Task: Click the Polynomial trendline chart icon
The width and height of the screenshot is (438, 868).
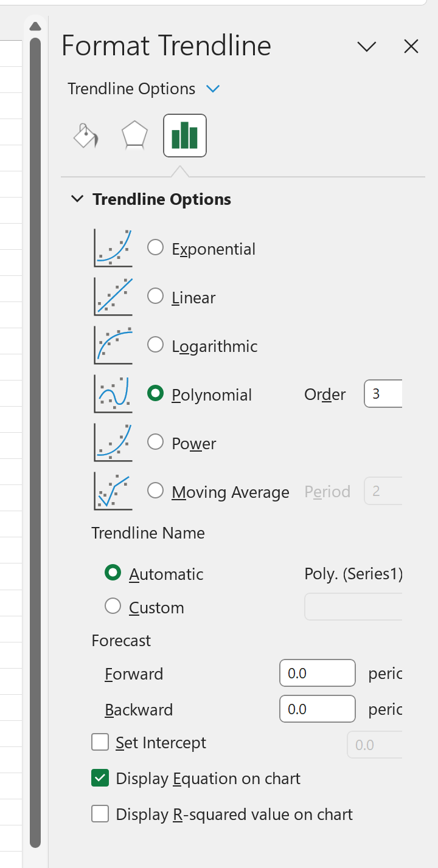Action: pyautogui.click(x=113, y=394)
